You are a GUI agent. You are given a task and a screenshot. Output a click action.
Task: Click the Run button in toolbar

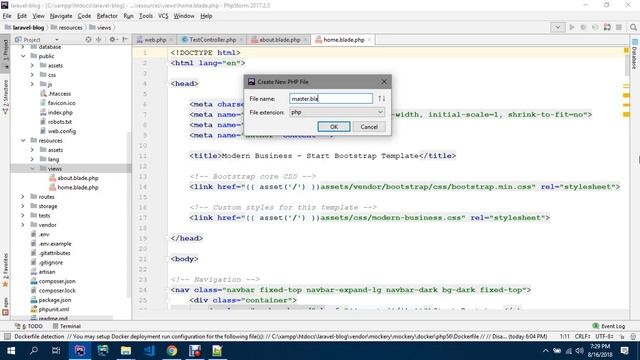pos(571,27)
